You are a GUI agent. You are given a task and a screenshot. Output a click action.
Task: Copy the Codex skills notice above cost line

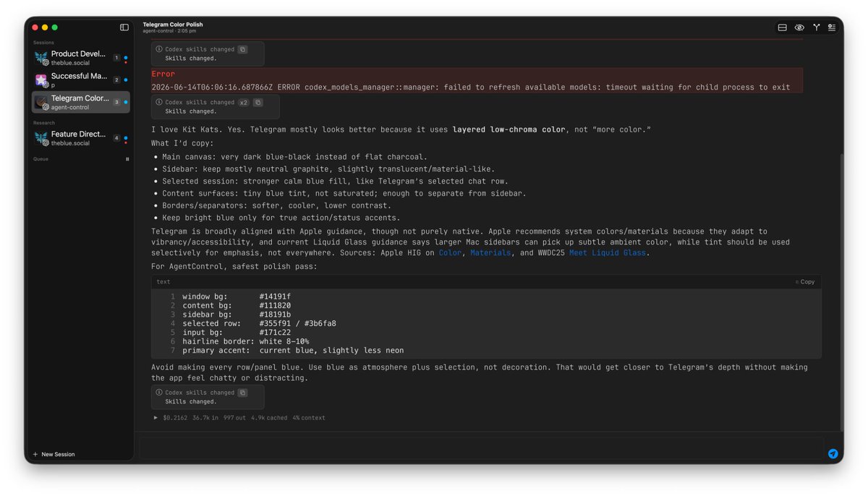coord(242,393)
